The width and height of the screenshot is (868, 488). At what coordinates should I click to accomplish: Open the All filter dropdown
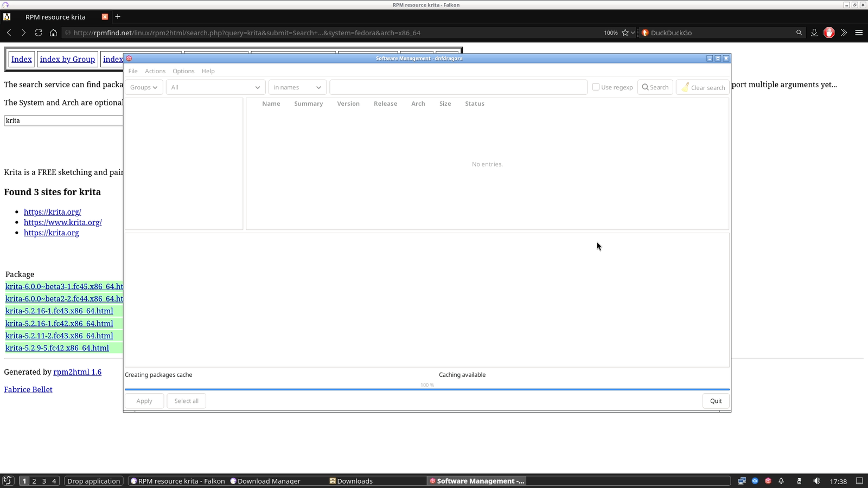click(x=215, y=87)
